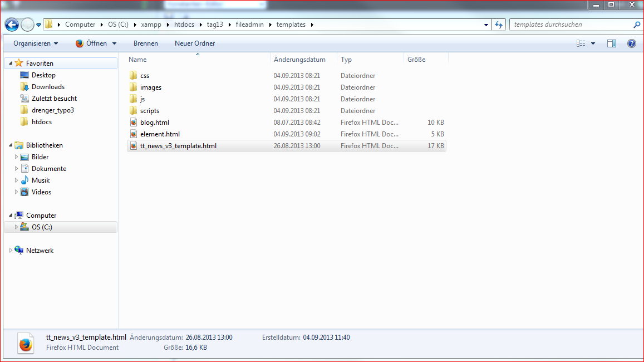
Task: Open help with the question mark icon
Action: 632,43
